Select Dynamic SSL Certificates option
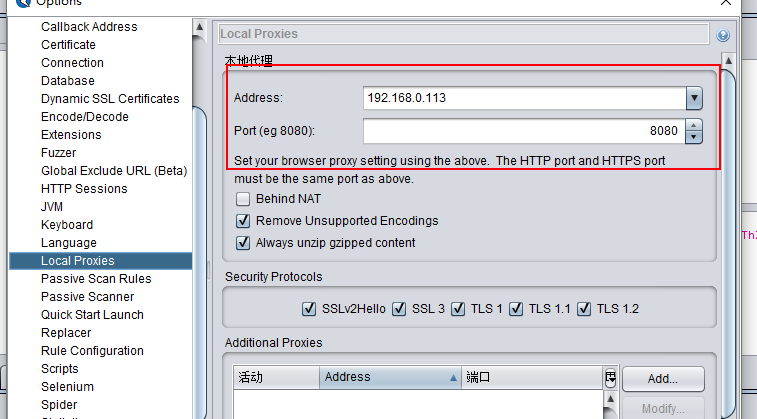Image resolution: width=757 pixels, height=419 pixels. (x=110, y=98)
